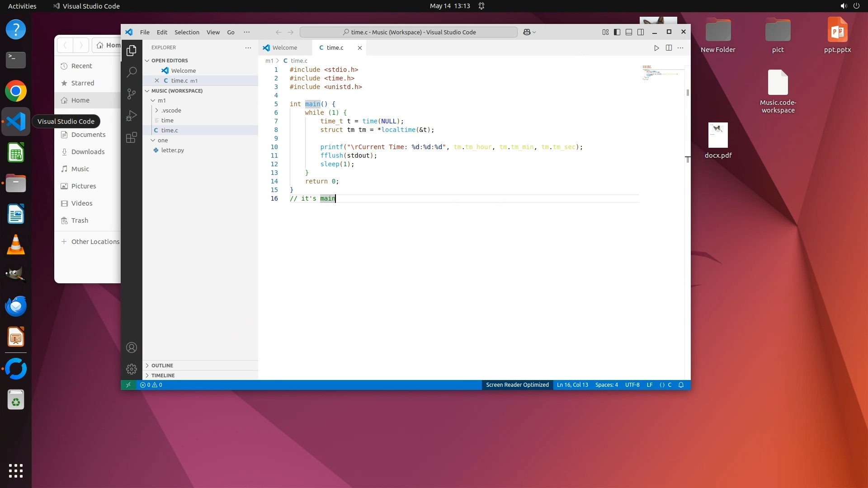
Task: Click the Spaces: 4 indentation setting
Action: 606,385
